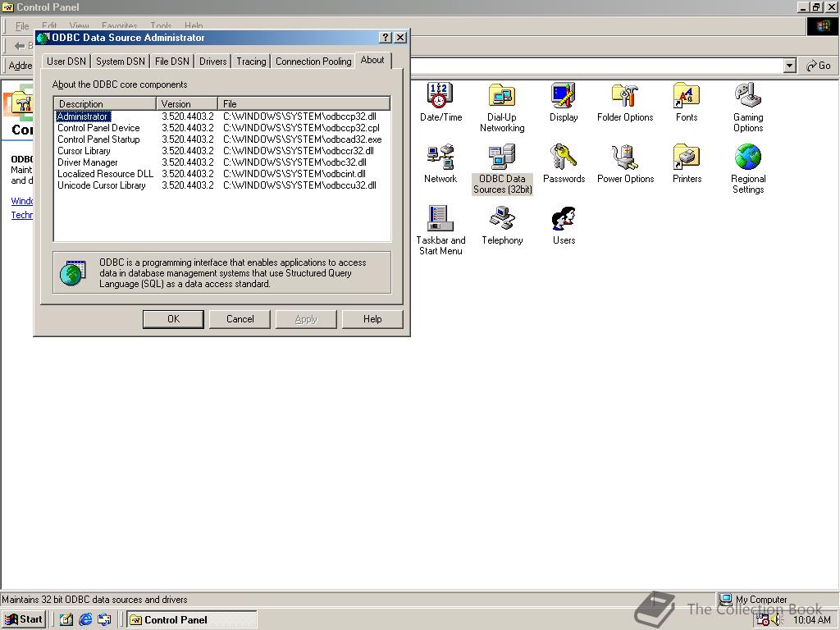The width and height of the screenshot is (840, 630).
Task: Click the ODBC dialog question-mark help button
Action: pyautogui.click(x=386, y=38)
